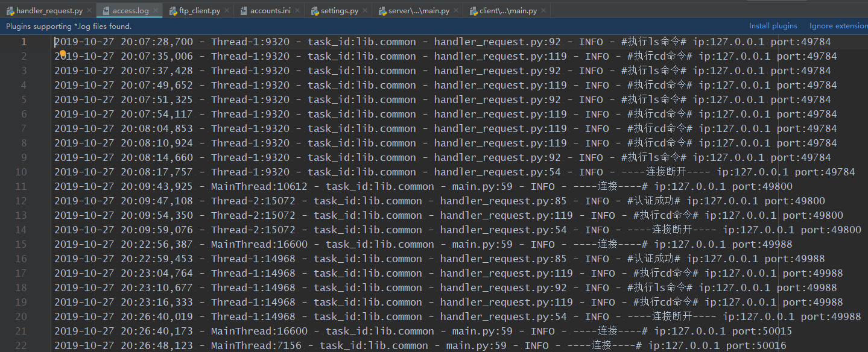Click line number 1 in the gutter

point(24,42)
